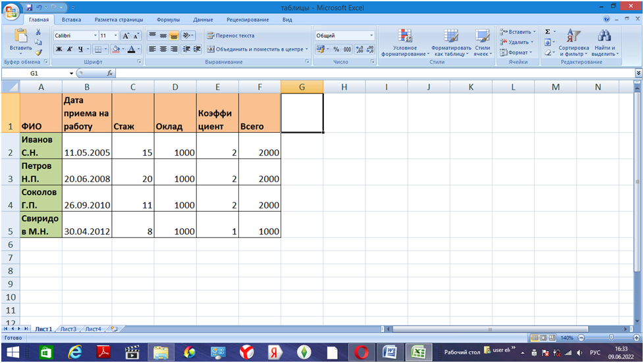Copy selection with the copy icon
Screen dimensions: 644x363
point(38,42)
